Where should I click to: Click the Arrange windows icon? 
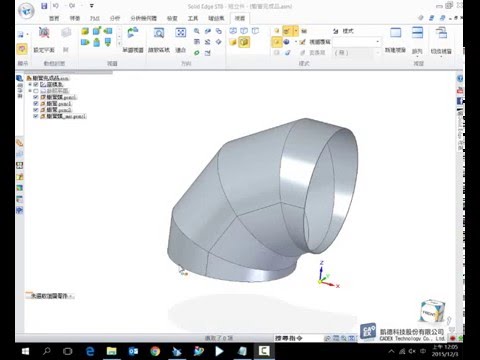click(417, 33)
